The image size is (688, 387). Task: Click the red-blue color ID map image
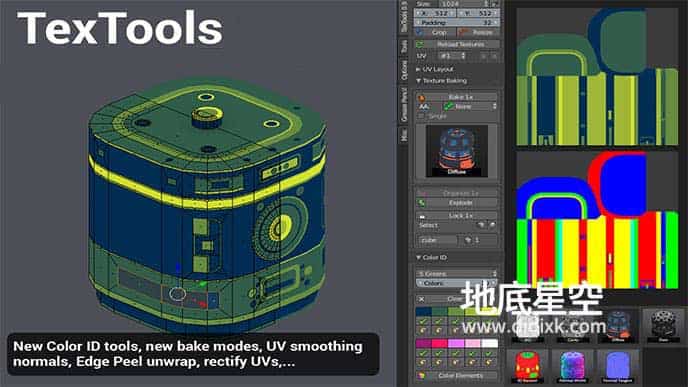point(597,221)
